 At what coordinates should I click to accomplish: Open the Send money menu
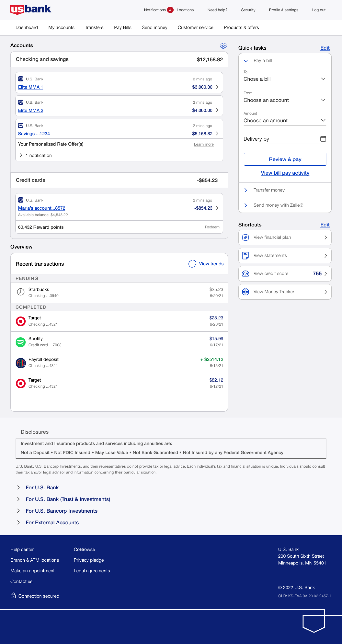coord(155,27)
